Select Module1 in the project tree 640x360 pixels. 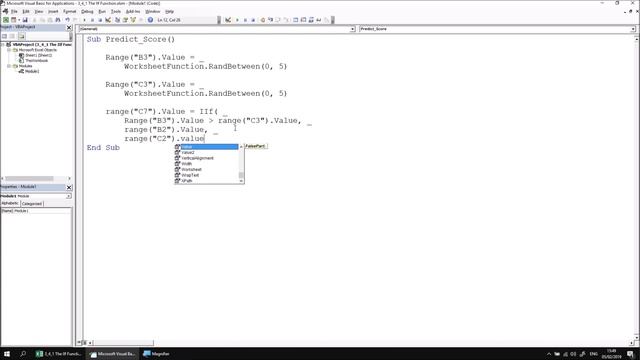pyautogui.click(x=32, y=71)
